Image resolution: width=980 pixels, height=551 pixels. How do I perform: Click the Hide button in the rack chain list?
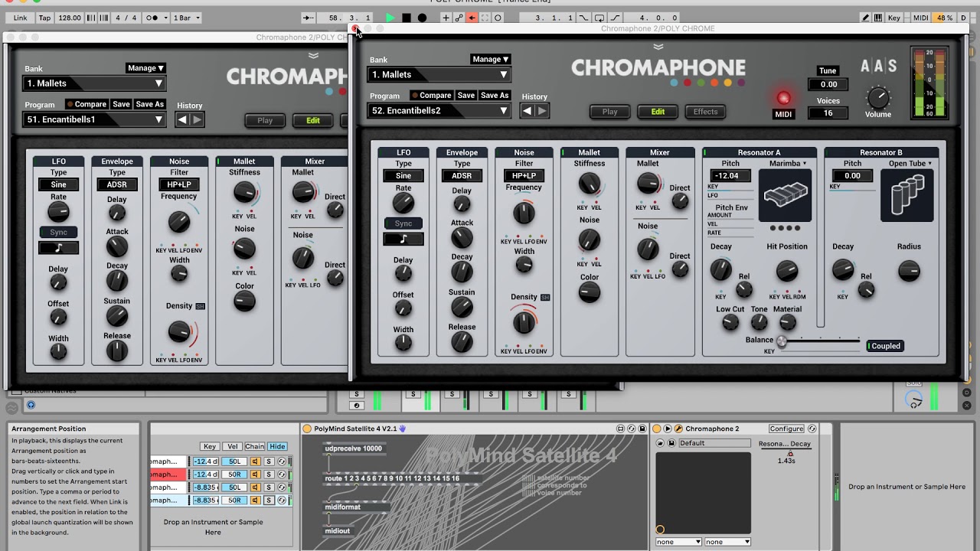pyautogui.click(x=277, y=446)
